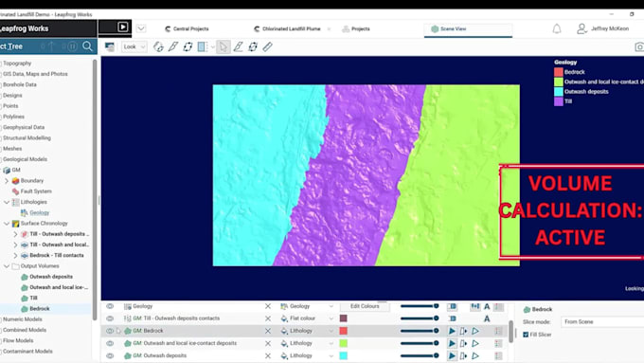This screenshot has height=363, width=644.
Task: Click the slice icon on Geology row
Action: tap(452, 307)
